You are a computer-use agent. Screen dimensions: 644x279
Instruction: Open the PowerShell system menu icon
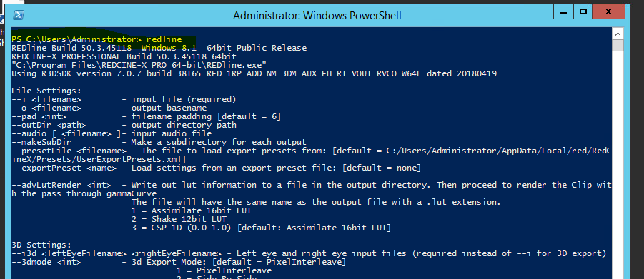(18, 15)
